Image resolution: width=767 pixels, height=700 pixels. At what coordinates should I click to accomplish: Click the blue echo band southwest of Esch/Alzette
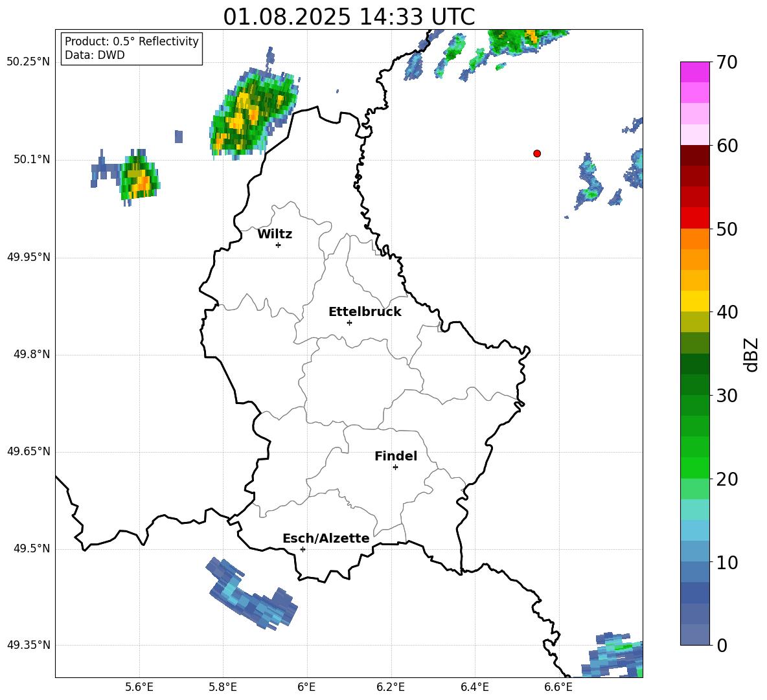[x=251, y=594]
